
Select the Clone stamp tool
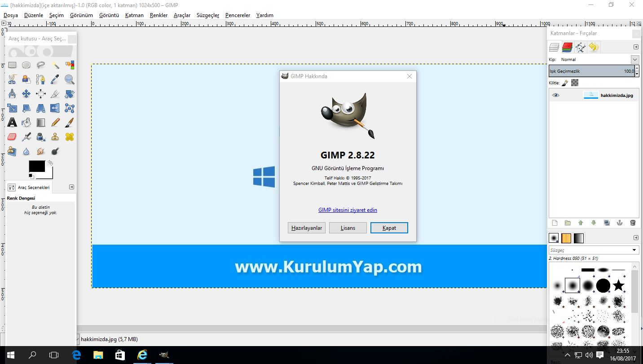pos(55,137)
